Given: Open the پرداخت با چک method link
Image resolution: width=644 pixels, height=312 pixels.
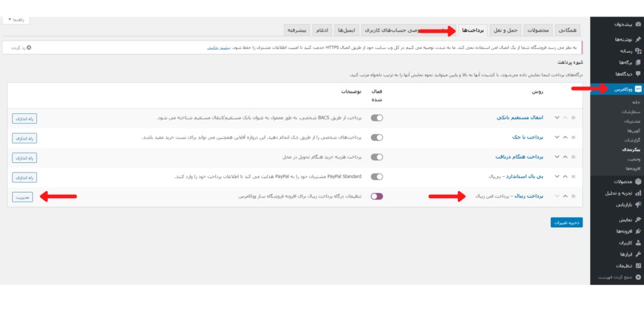Looking at the screenshot, I should click(x=528, y=137).
